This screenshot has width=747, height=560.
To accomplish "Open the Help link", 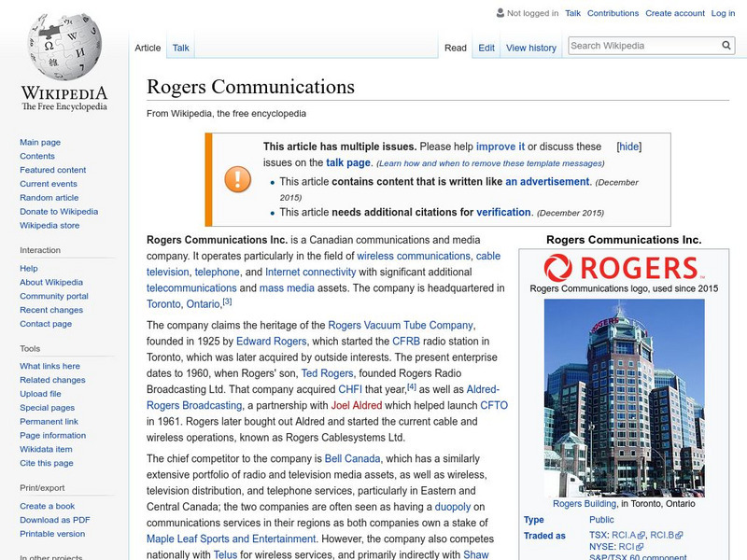I will pos(29,269).
